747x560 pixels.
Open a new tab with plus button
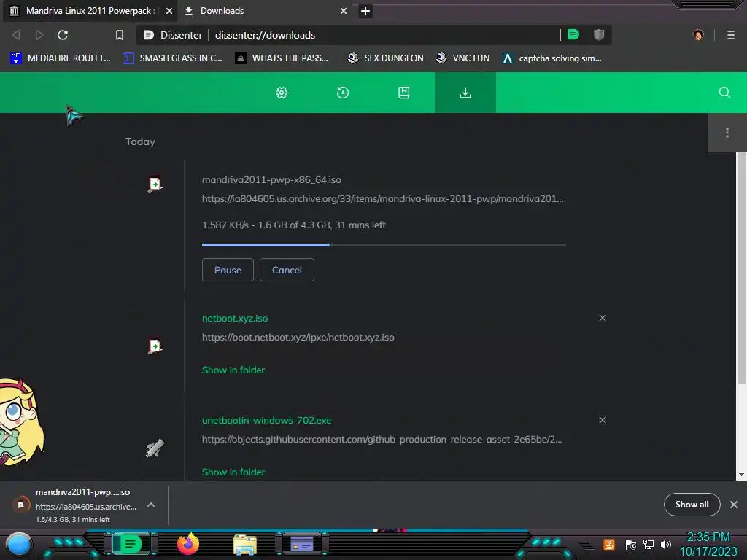(365, 11)
